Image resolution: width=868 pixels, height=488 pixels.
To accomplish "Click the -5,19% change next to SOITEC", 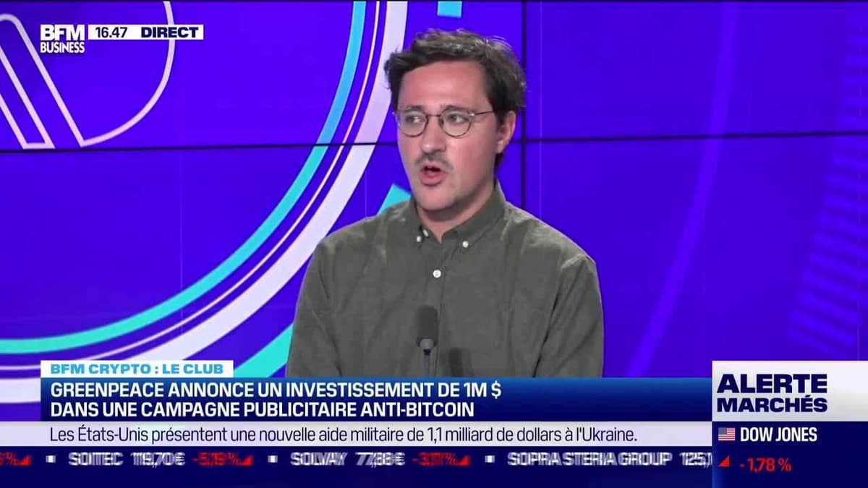I will point(222,459).
